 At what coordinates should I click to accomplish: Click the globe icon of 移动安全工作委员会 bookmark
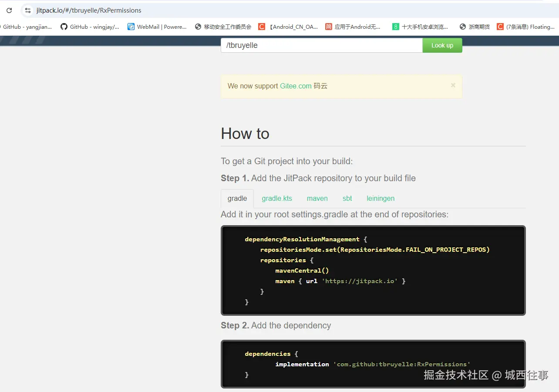click(x=198, y=27)
